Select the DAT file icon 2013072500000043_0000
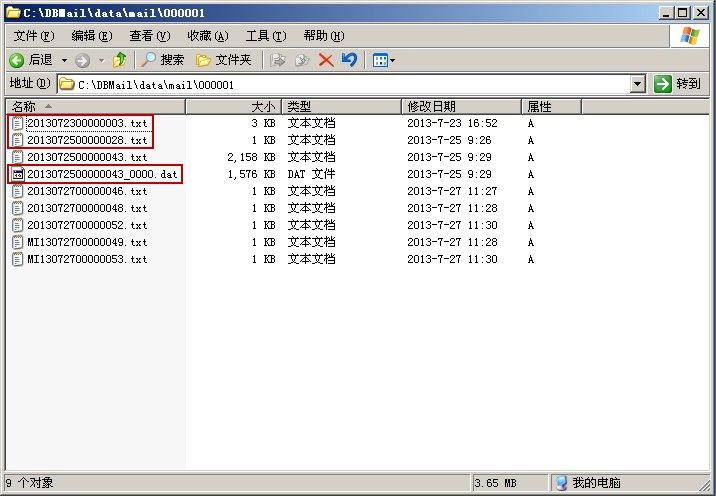 tap(17, 174)
